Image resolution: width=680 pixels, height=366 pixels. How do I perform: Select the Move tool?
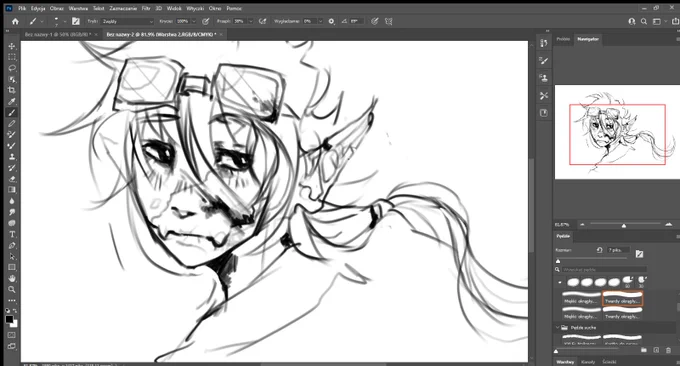[x=12, y=46]
